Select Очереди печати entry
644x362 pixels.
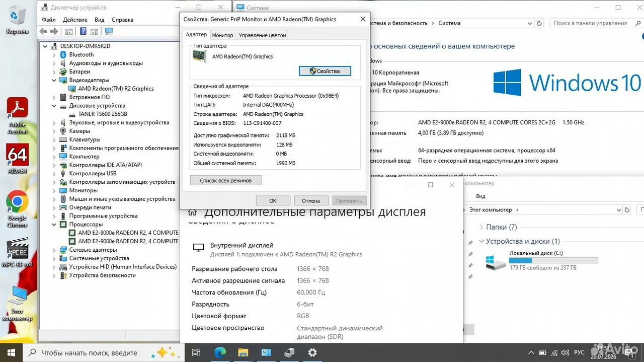(x=90, y=207)
